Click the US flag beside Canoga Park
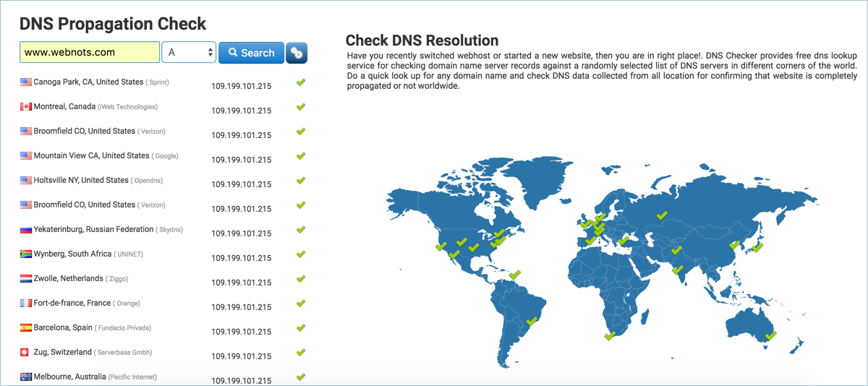Screen dimensions: 868x386 point(26,82)
